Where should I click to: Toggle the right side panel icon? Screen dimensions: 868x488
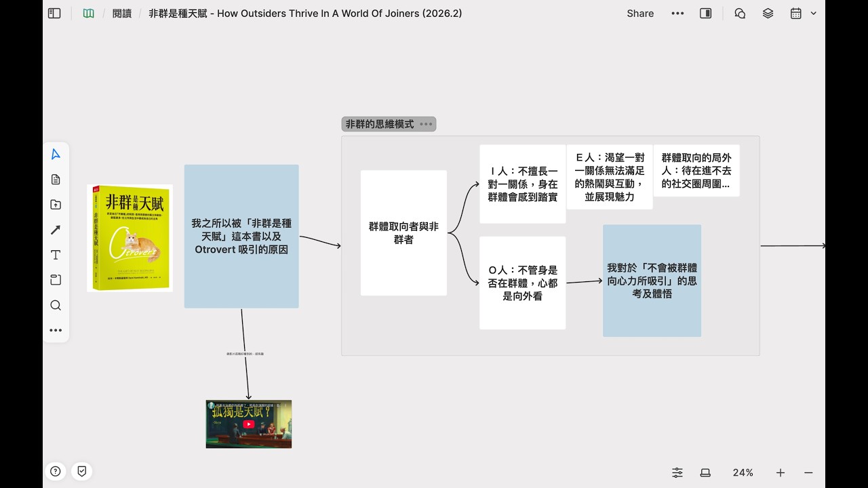(706, 14)
